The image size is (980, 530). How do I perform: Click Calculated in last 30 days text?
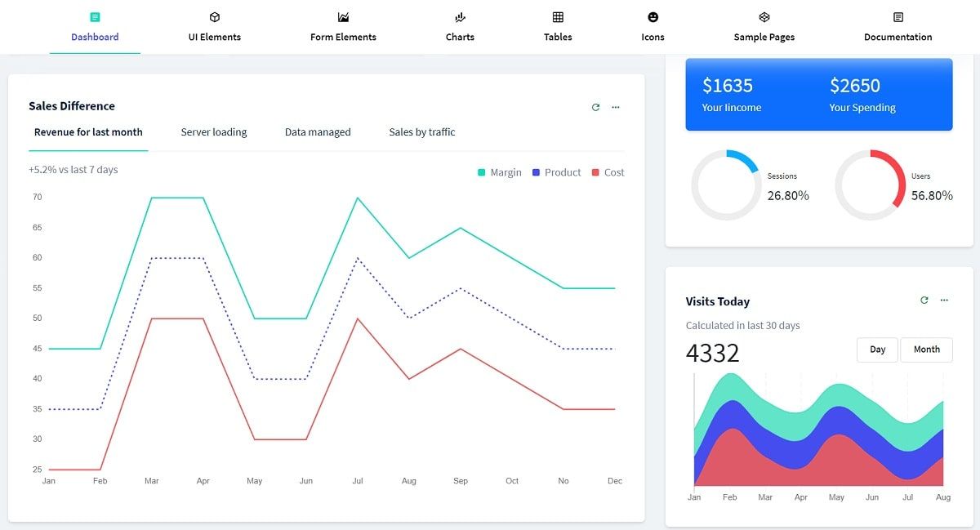(x=743, y=326)
